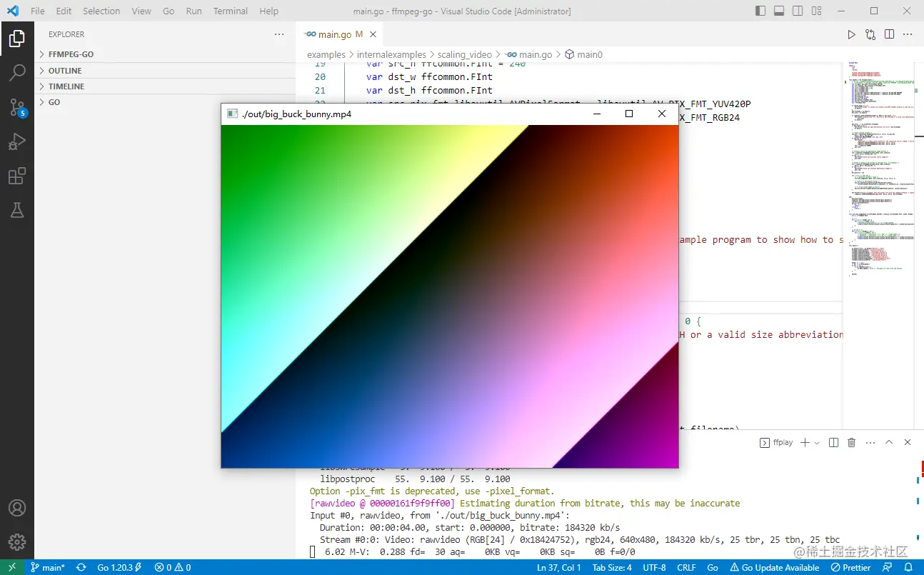Viewport: 924px width, 575px height.
Task: Split the terminal panel
Action: point(833,443)
